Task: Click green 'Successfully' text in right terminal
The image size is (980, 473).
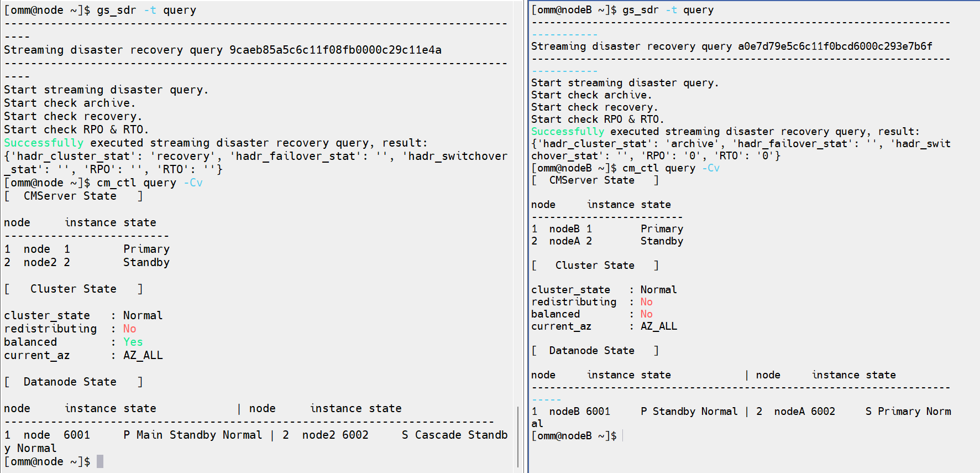Action: tap(567, 132)
